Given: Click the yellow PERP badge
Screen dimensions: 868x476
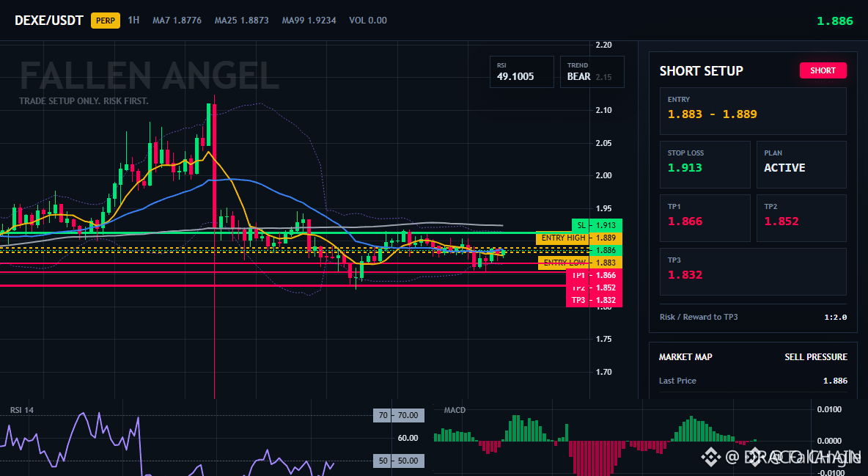Looking at the screenshot, I should (x=105, y=21).
